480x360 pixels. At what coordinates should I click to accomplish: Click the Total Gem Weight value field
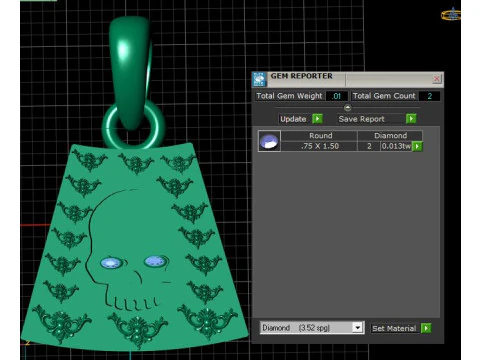click(337, 96)
